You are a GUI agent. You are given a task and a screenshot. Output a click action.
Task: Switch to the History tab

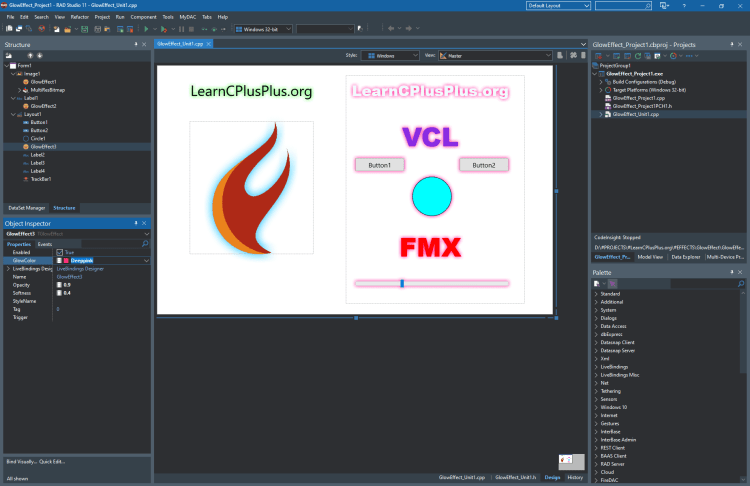point(575,477)
